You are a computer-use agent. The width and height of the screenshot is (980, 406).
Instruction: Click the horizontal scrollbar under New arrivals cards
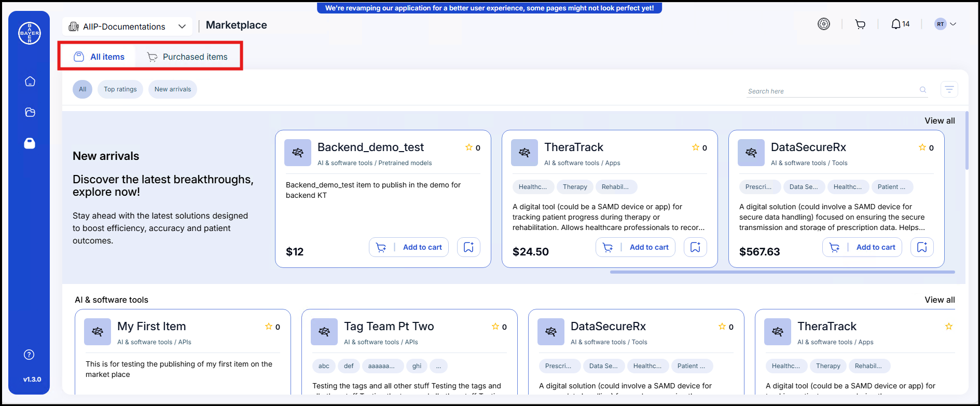[782, 272]
